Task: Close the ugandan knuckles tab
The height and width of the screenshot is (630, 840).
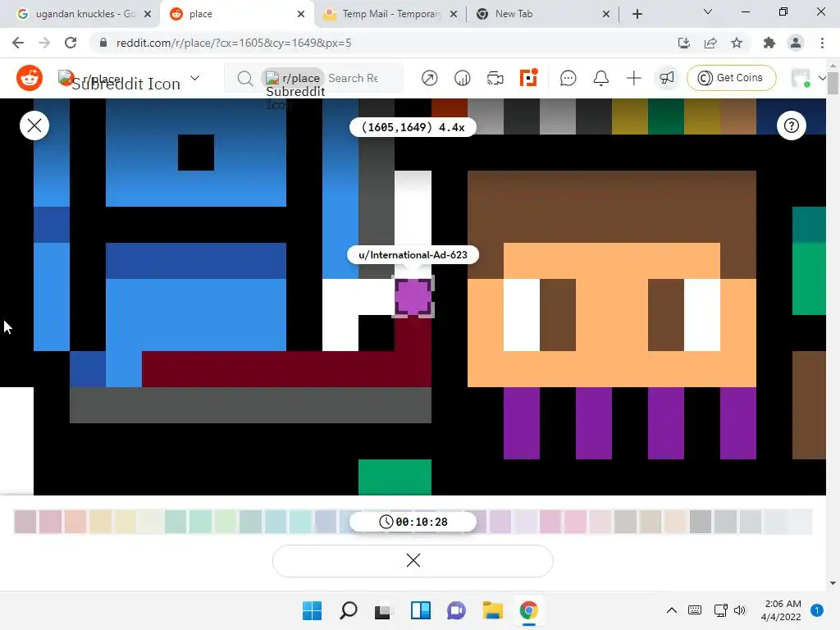Action: [x=148, y=14]
